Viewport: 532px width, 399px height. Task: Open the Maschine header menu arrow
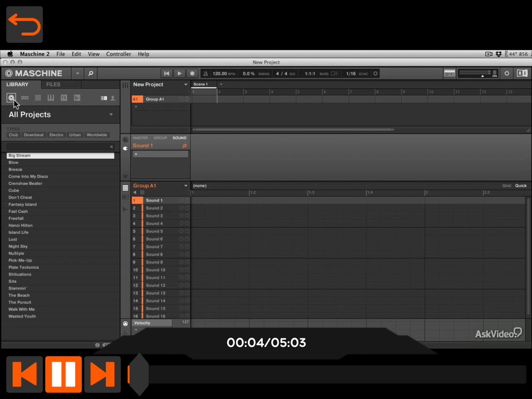point(77,73)
